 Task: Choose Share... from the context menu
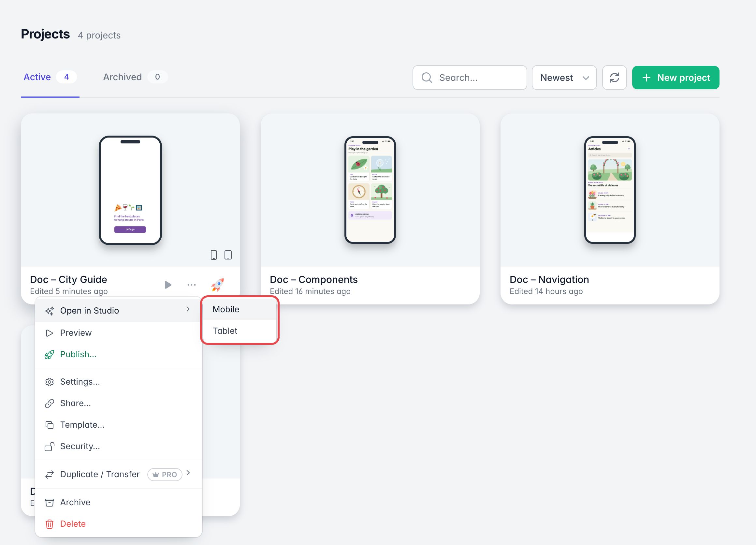pyautogui.click(x=118, y=403)
